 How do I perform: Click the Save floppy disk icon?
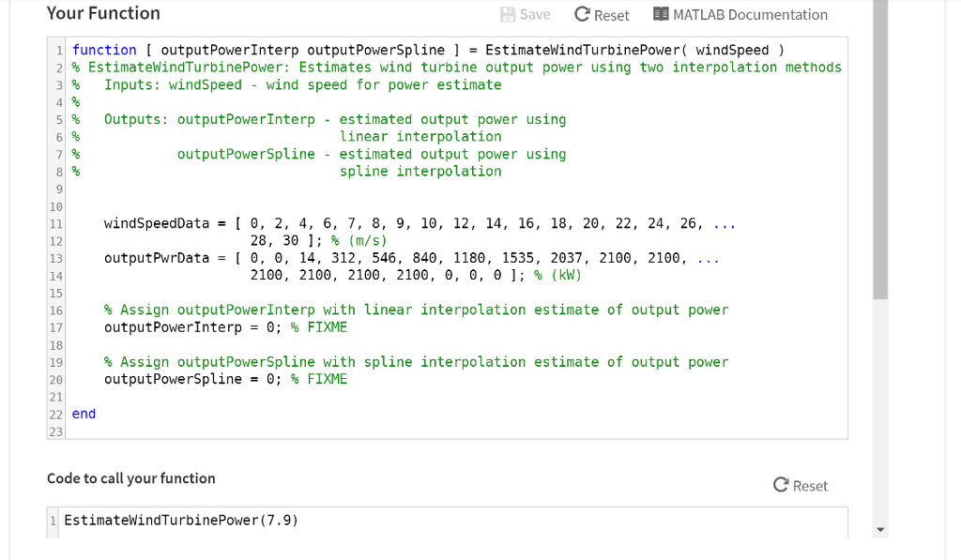click(x=506, y=14)
